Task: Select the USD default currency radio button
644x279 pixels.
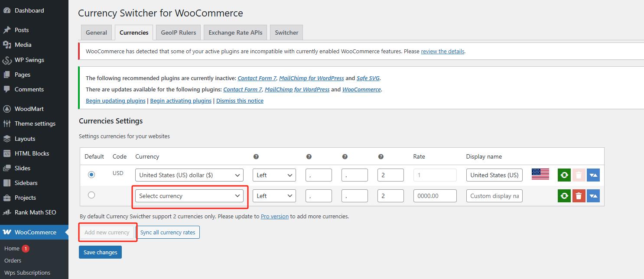Action: (x=91, y=175)
